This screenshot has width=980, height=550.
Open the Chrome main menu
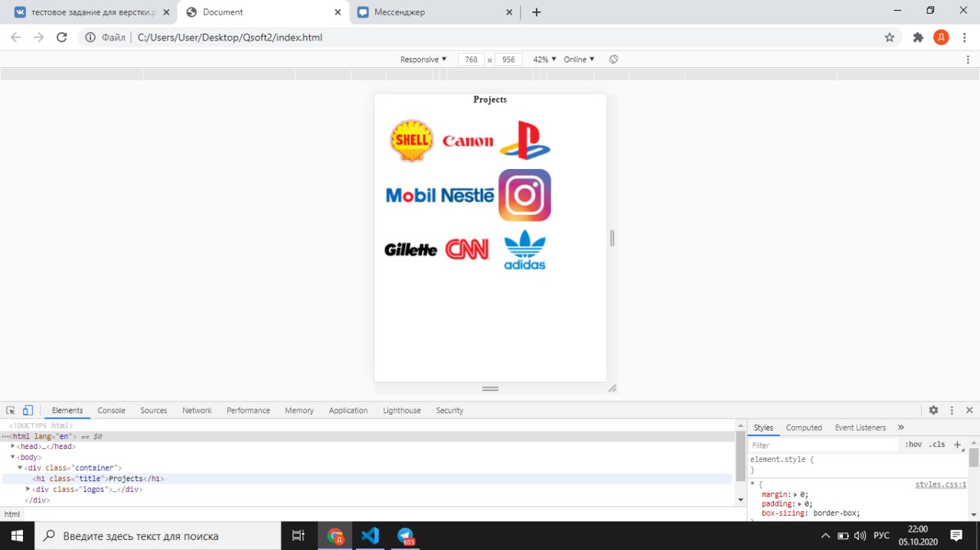(x=964, y=37)
